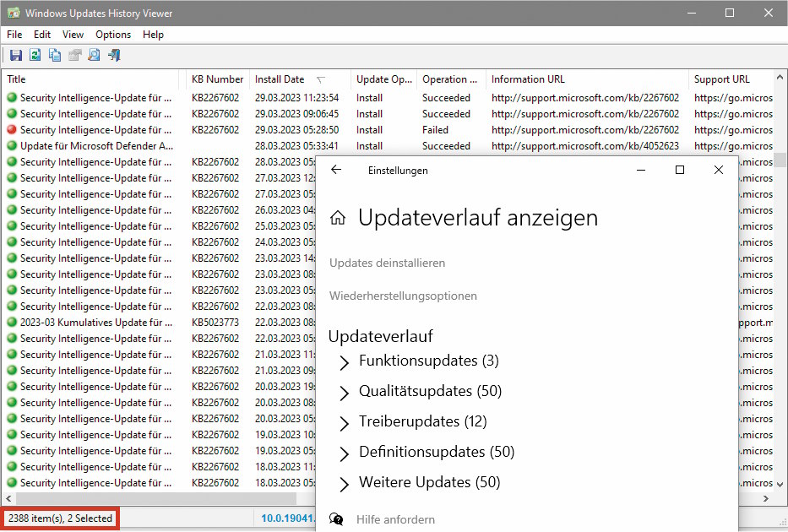Click the Save selected items toolbar icon
Screen dimensions: 788x532
[15, 55]
